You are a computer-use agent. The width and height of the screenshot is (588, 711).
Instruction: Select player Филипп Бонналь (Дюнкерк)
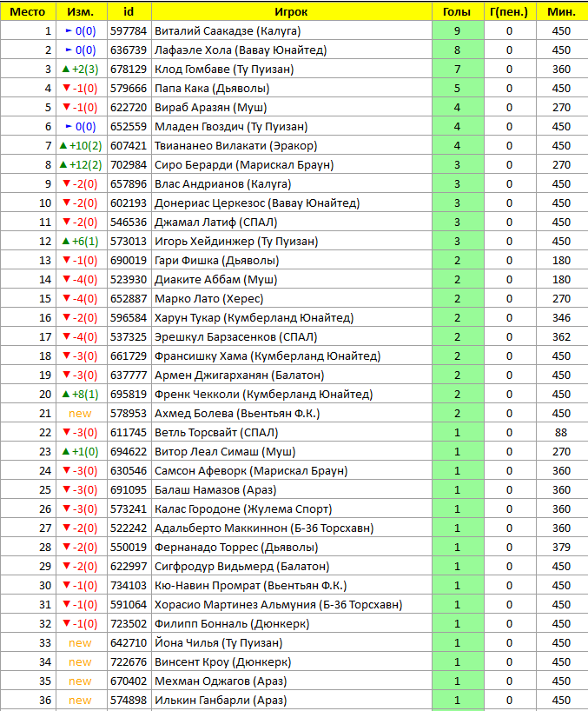[x=232, y=624]
